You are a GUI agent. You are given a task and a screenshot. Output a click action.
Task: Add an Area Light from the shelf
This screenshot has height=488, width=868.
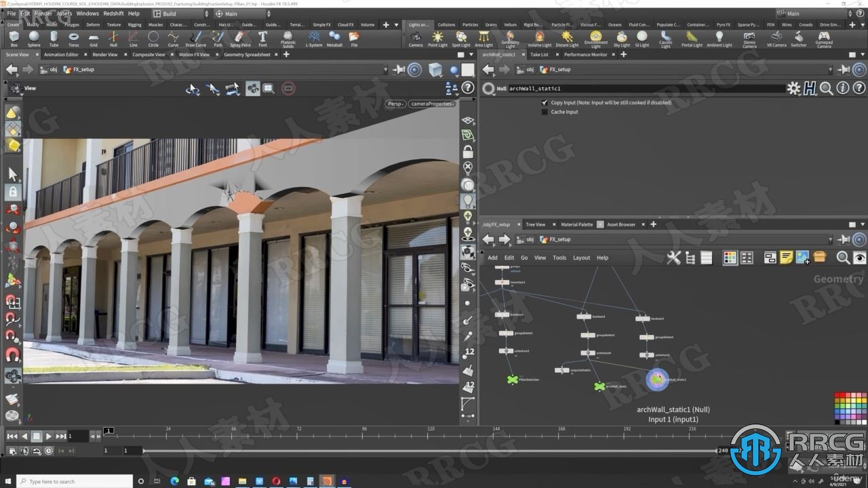click(x=484, y=39)
